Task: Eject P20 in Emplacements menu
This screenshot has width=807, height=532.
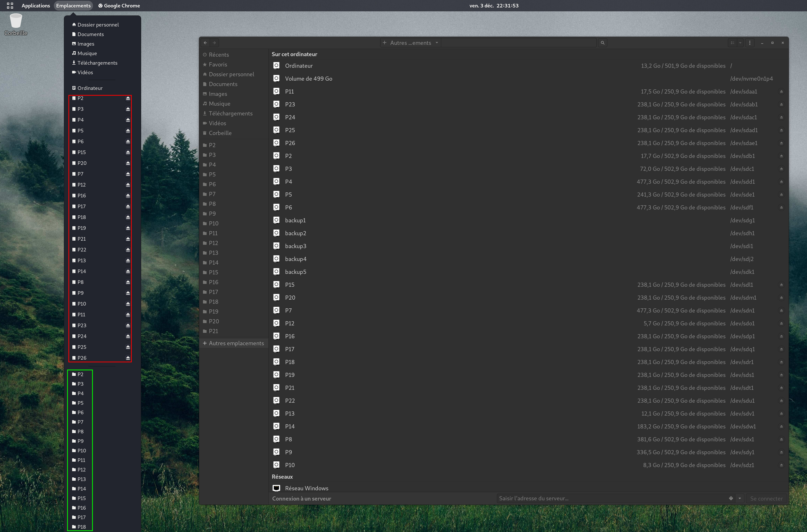Action: 128,163
